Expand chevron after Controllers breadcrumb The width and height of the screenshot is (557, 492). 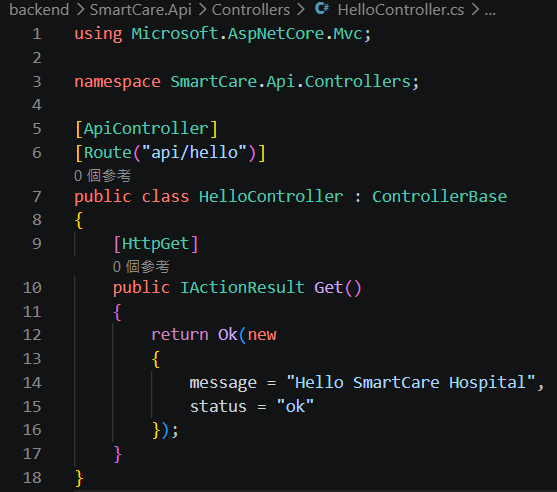pos(301,10)
